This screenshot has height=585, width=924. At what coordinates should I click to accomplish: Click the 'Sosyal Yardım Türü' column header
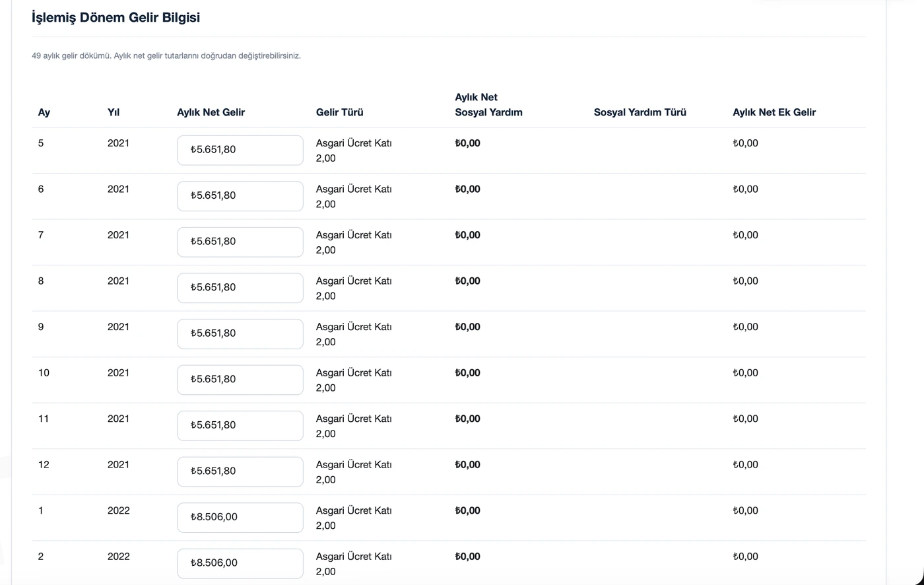[640, 112]
